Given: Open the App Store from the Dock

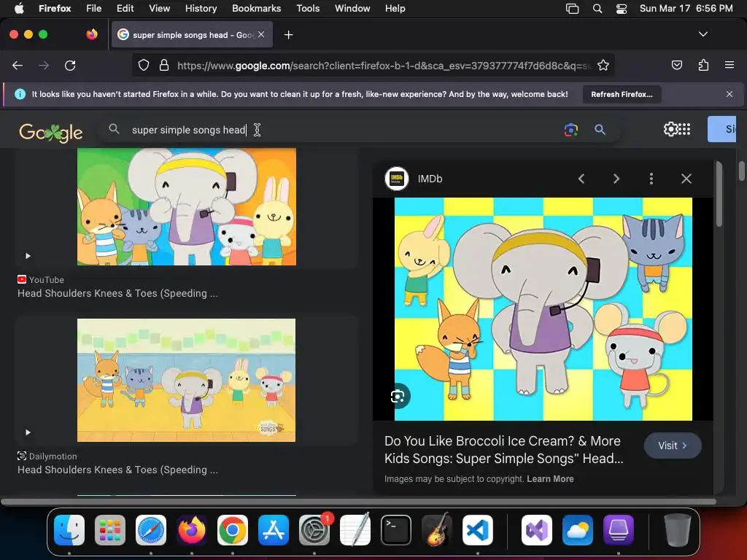Looking at the screenshot, I should 274,530.
